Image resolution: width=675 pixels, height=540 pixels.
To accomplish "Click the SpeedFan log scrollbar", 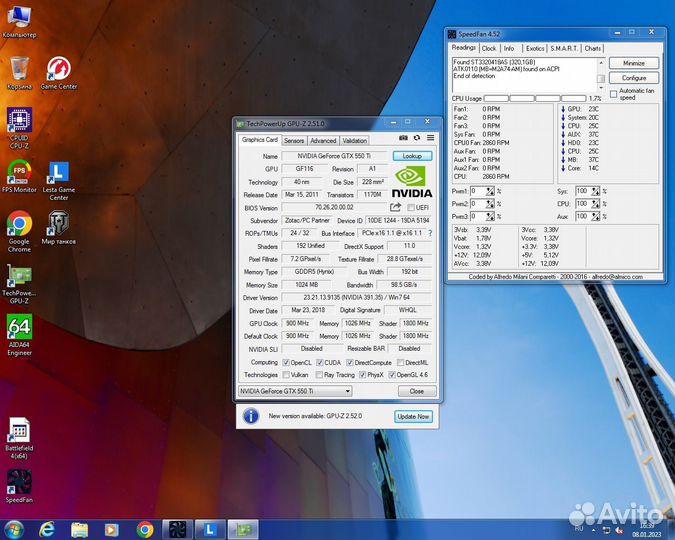I will point(601,73).
